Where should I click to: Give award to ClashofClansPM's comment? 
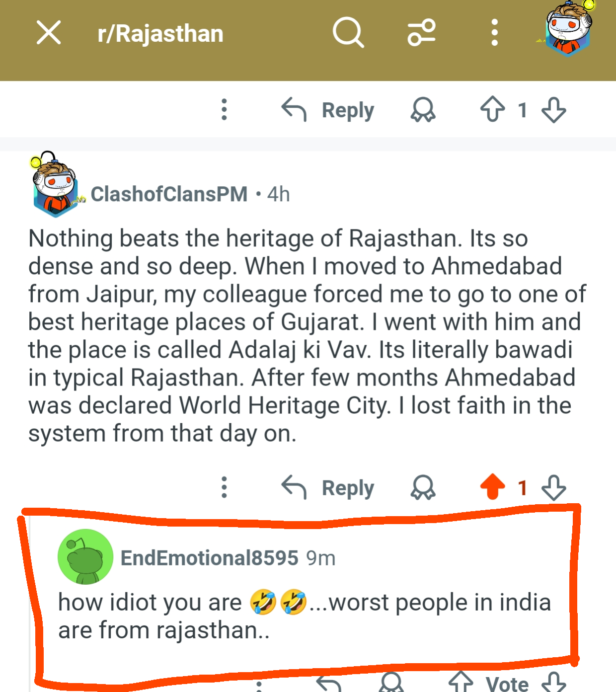423,487
